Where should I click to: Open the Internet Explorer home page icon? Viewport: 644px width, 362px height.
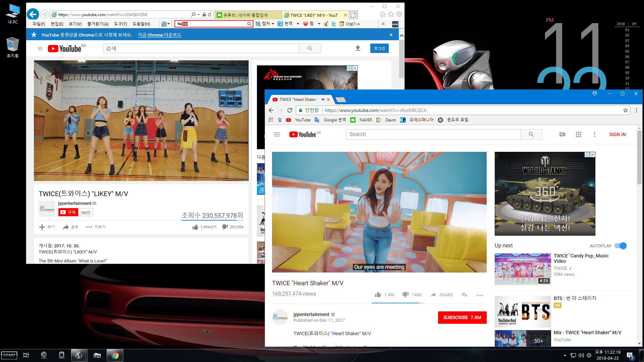[x=383, y=14]
